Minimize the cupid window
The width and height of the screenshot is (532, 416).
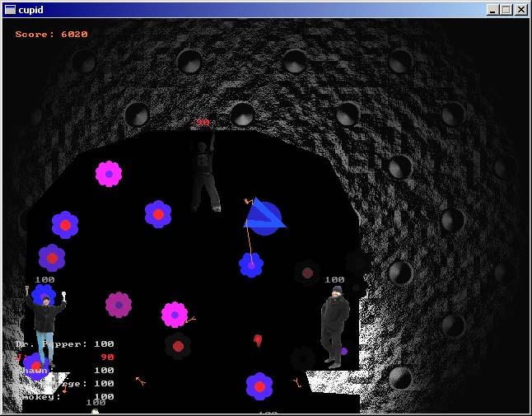[492, 10]
